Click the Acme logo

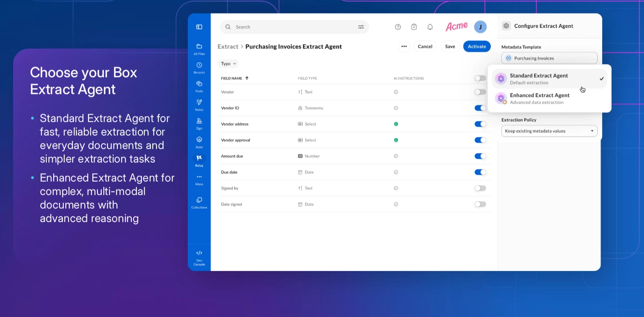[457, 27]
